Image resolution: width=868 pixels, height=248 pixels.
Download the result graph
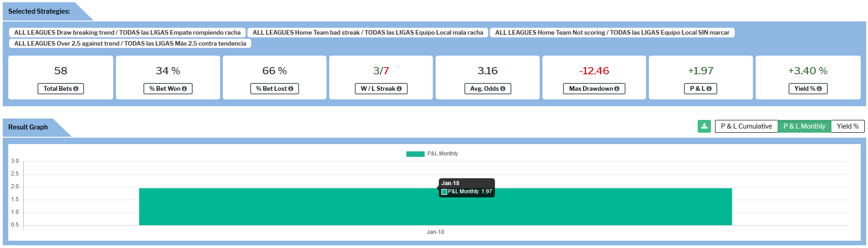click(704, 126)
